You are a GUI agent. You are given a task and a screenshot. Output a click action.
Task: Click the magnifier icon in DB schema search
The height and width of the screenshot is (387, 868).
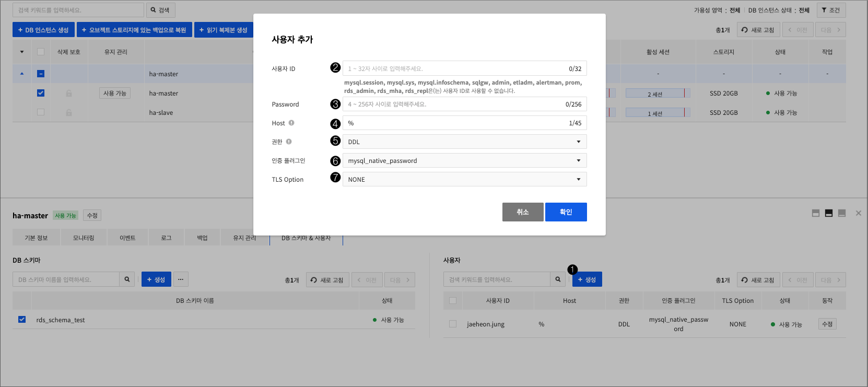[127, 279]
